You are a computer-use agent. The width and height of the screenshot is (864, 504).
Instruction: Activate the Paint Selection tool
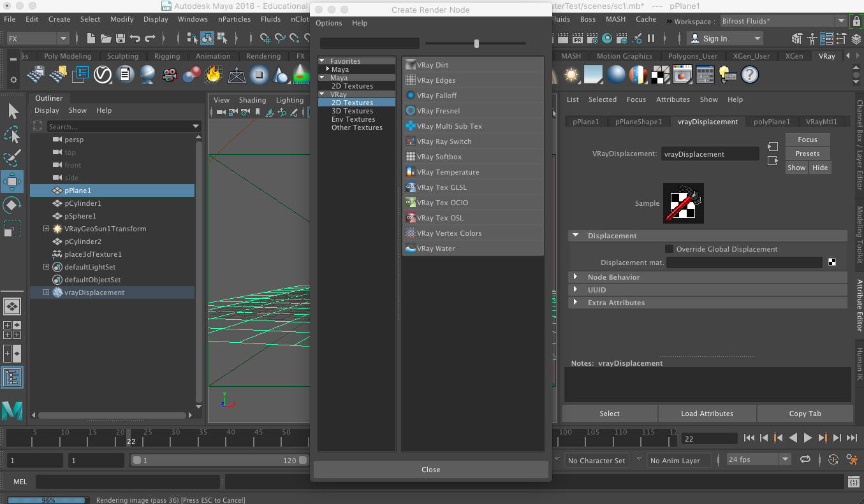12,158
